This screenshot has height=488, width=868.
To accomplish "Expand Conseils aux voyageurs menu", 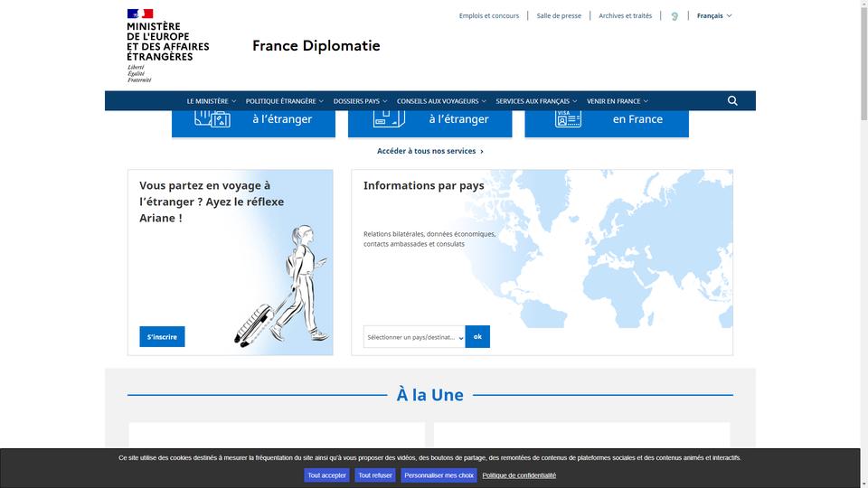I will 441,101.
